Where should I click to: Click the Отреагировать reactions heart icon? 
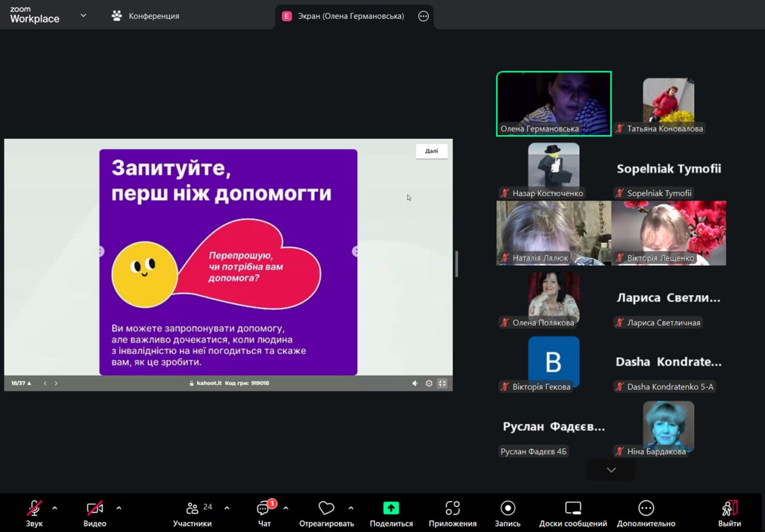[326, 508]
